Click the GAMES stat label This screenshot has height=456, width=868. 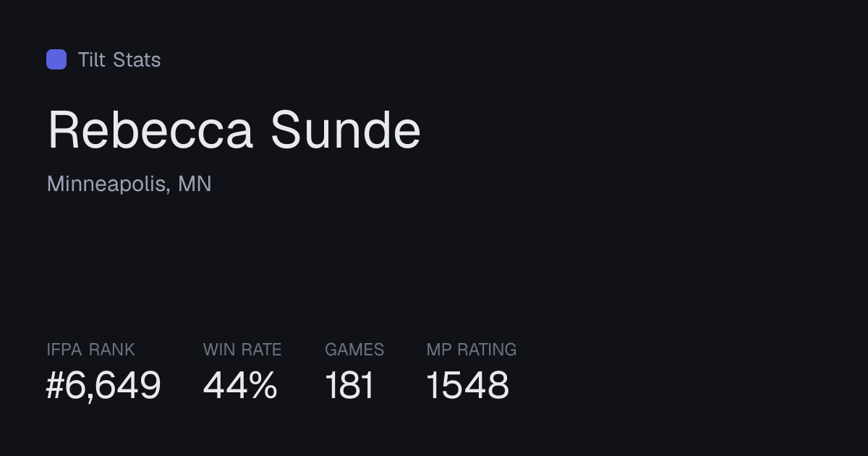click(x=354, y=350)
